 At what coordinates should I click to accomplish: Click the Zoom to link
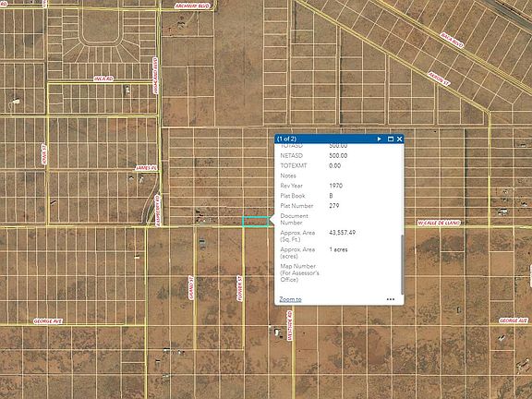pyautogui.click(x=290, y=299)
